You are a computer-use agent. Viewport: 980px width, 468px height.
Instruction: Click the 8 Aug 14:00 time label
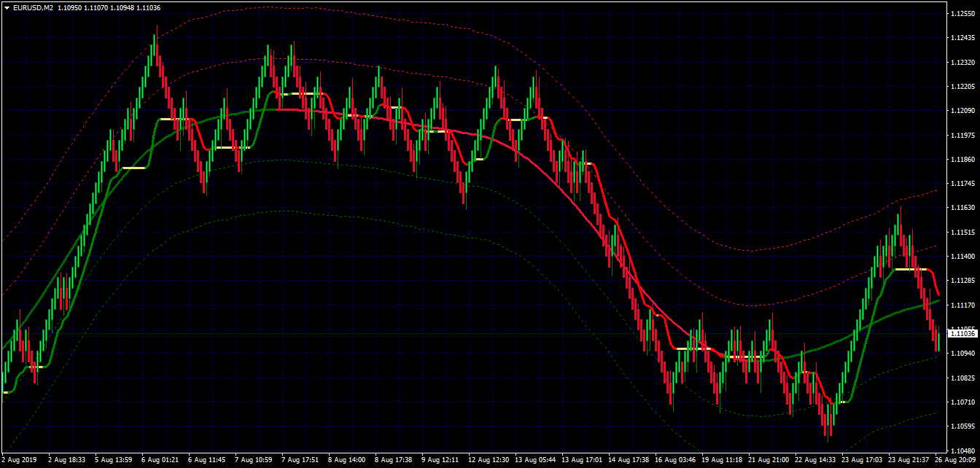point(346,461)
